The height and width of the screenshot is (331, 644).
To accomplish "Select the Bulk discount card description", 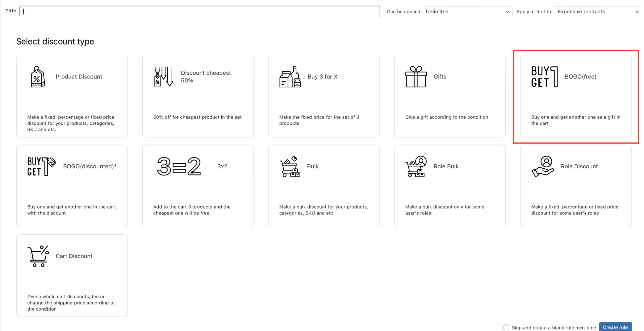I will click(323, 210).
